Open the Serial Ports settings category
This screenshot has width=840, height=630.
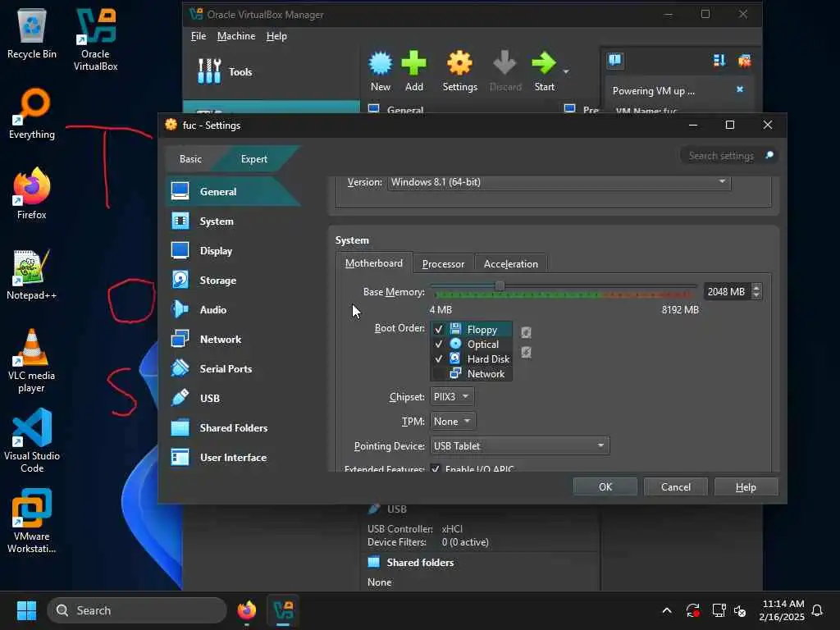click(231, 368)
